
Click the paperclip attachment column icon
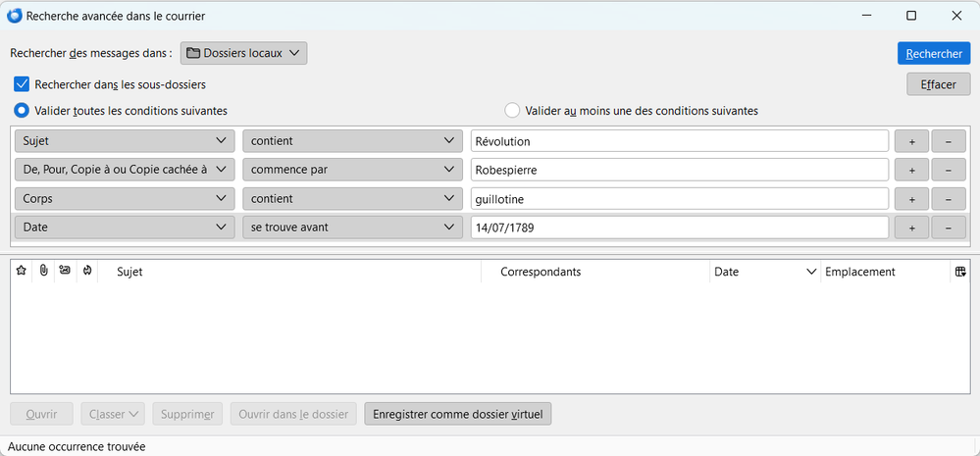(43, 272)
